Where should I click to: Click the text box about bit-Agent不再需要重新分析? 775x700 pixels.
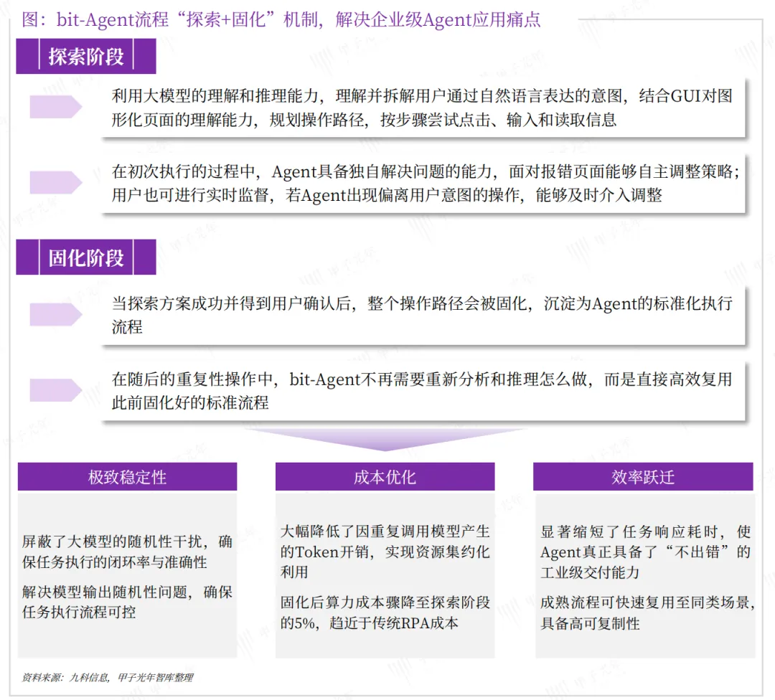tap(423, 391)
